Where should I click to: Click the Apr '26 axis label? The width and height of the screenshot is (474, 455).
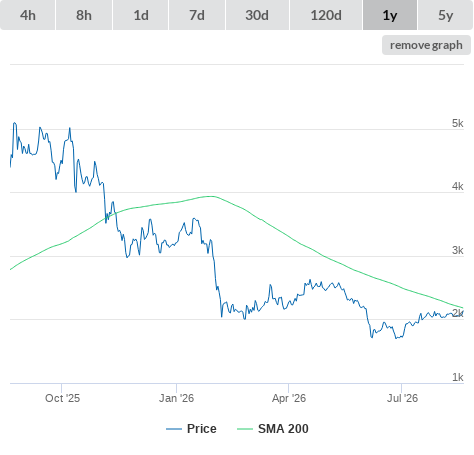tap(289, 398)
